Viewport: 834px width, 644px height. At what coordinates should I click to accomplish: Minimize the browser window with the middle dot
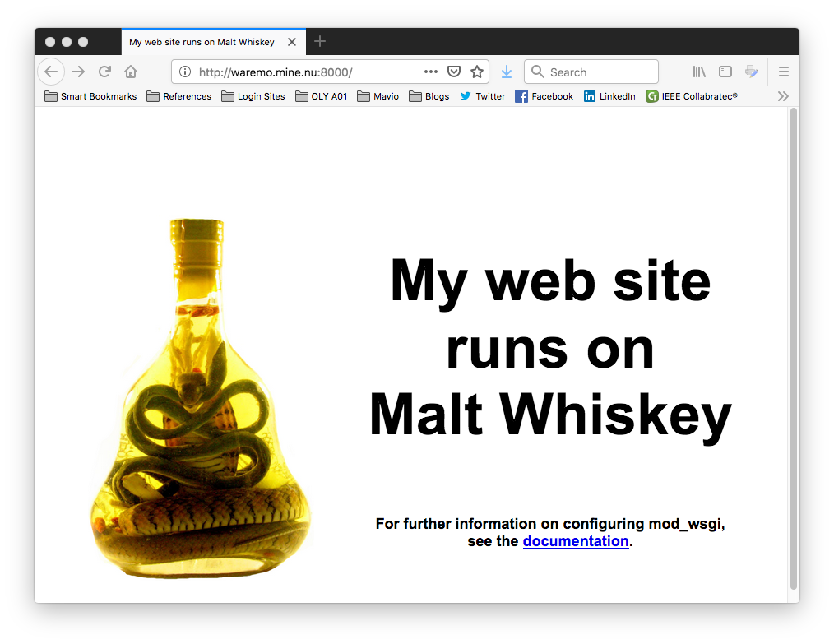click(67, 42)
